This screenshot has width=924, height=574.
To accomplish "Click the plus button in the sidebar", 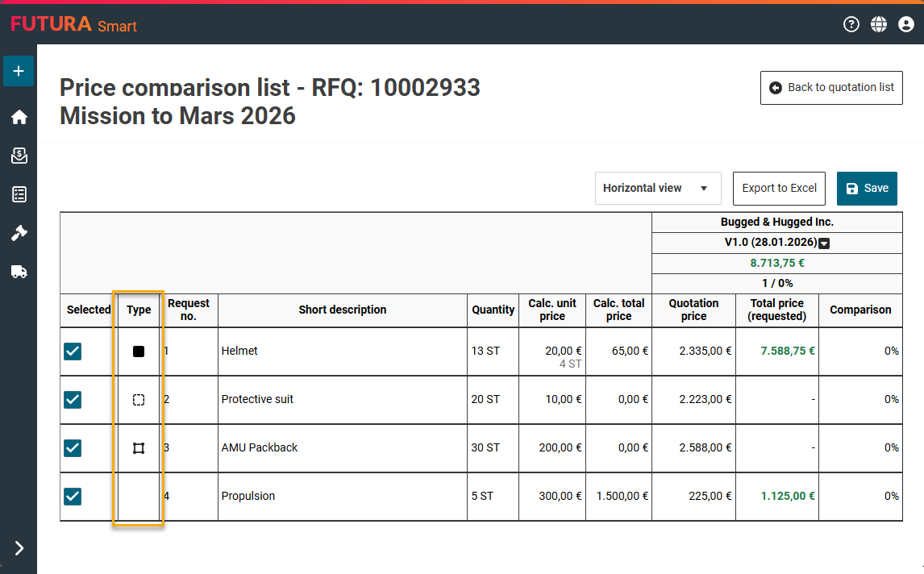I will (x=19, y=71).
